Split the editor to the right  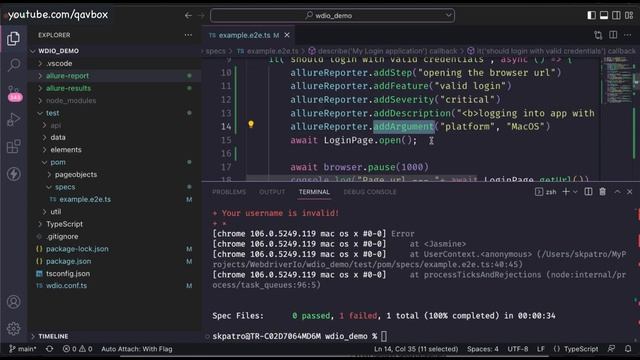(x=613, y=35)
